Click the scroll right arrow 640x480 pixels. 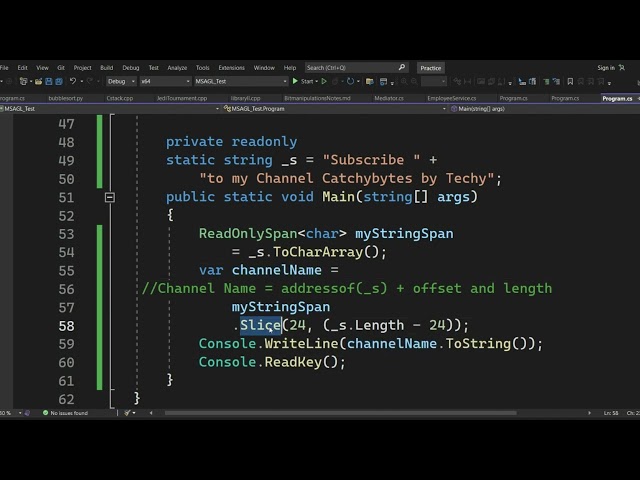tap(589, 413)
